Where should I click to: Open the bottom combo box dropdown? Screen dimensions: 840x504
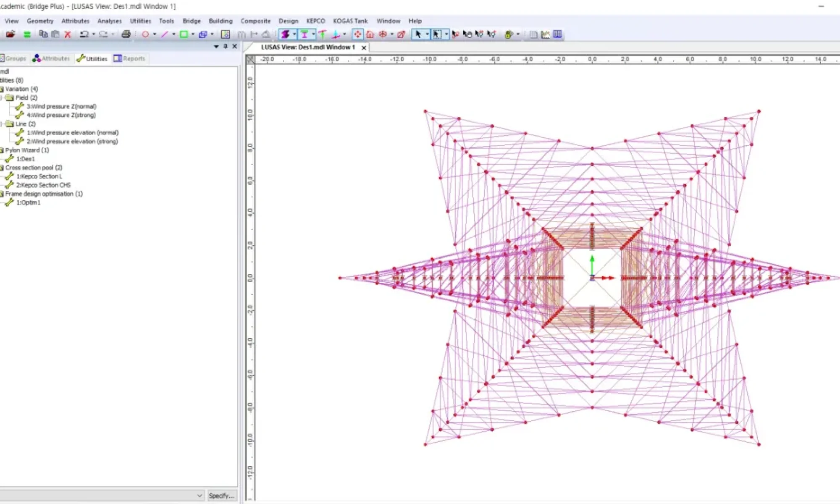click(200, 496)
